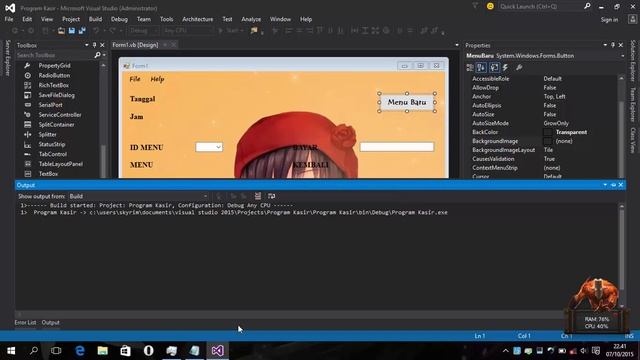Click the Events lightning bolt icon in Properties

[x=505, y=67]
